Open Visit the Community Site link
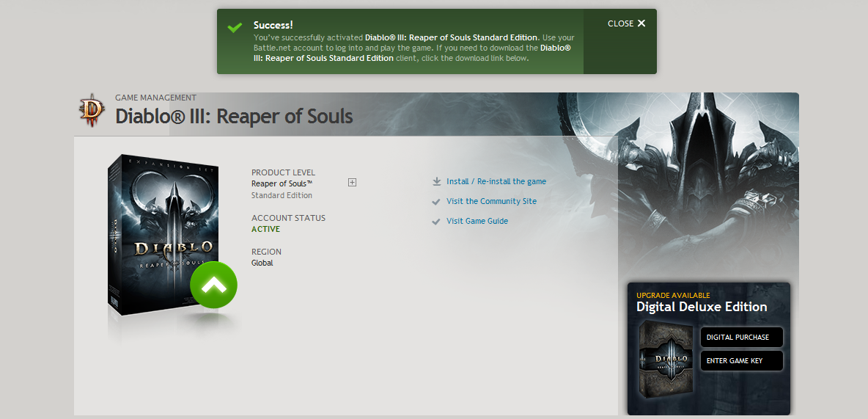The image size is (868, 419). click(x=492, y=201)
